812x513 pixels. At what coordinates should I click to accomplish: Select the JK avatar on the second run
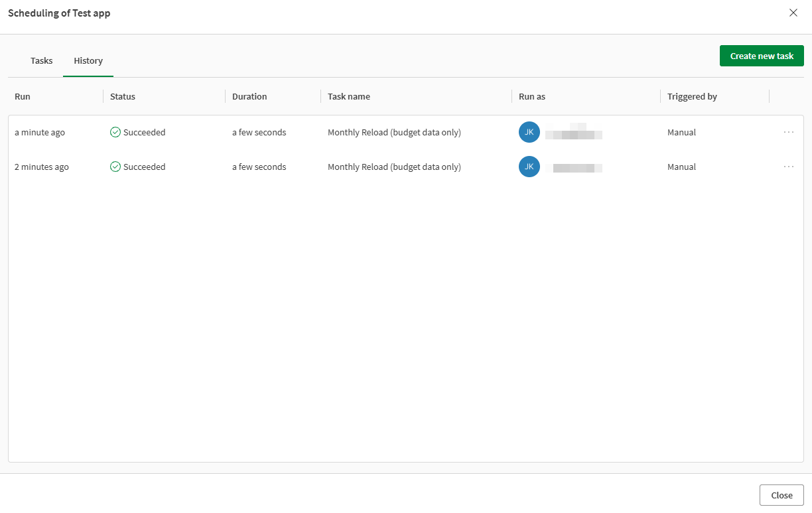pos(529,167)
